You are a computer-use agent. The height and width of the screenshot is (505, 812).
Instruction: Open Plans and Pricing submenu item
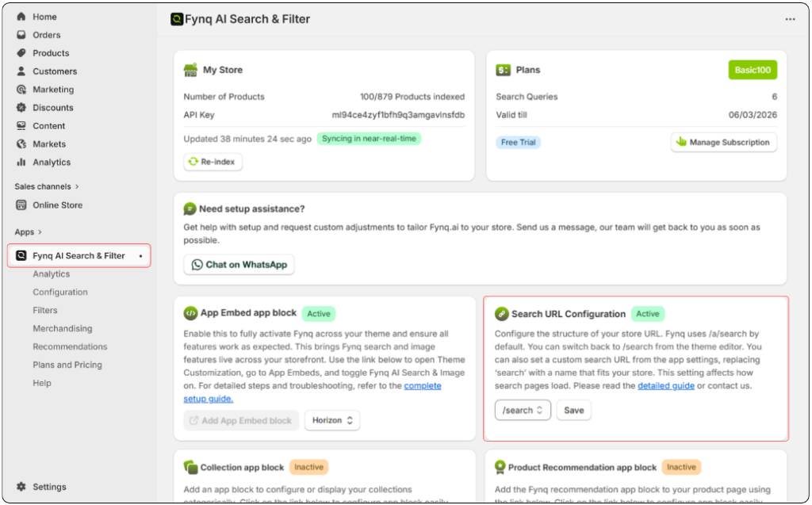pos(67,365)
